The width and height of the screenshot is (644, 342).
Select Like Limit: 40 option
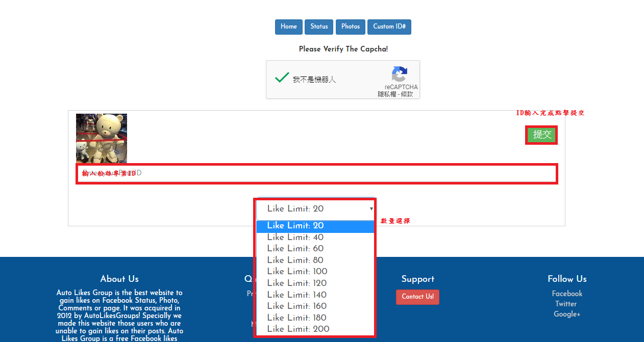(295, 237)
